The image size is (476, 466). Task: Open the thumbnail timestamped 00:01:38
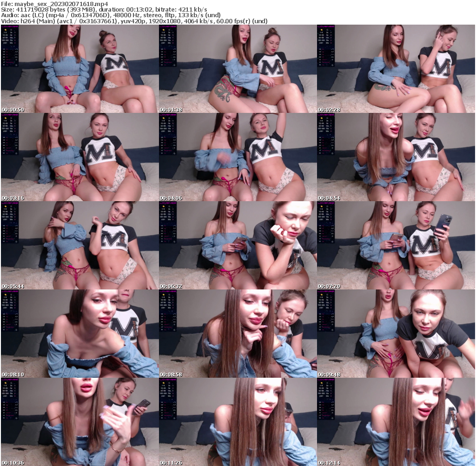tap(238, 69)
